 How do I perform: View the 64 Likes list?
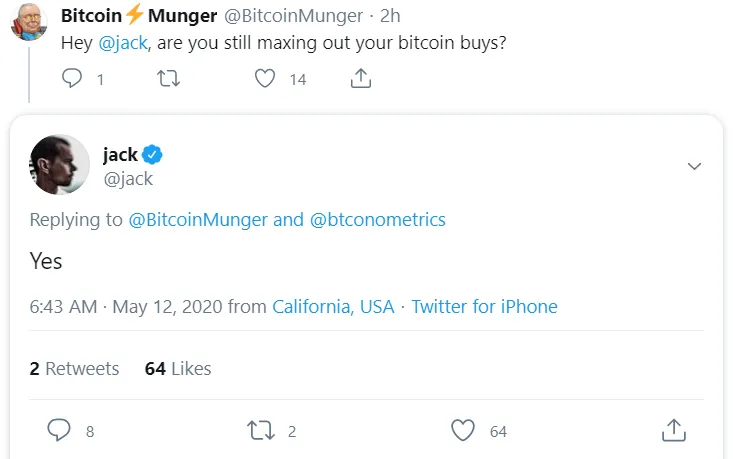coord(178,369)
